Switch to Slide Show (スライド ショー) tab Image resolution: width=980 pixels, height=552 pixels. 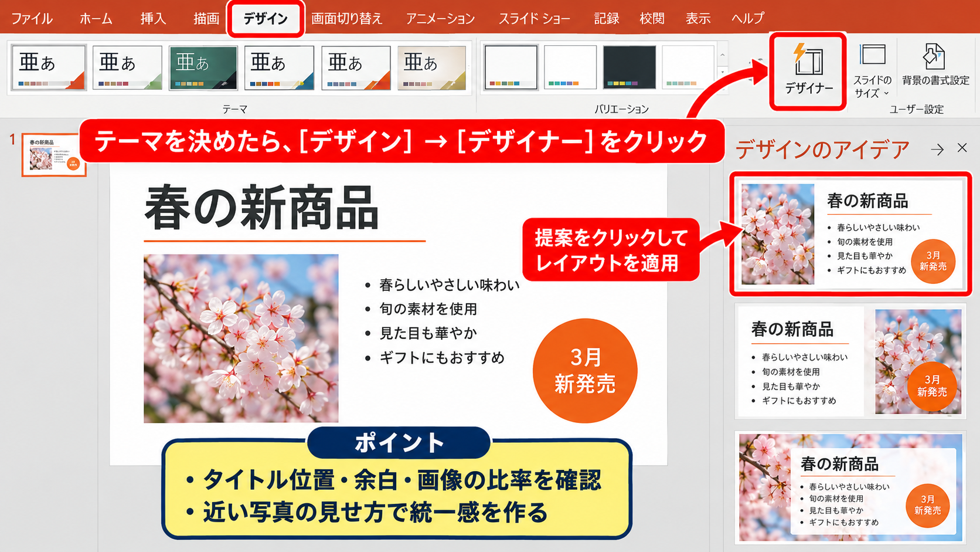tap(534, 18)
